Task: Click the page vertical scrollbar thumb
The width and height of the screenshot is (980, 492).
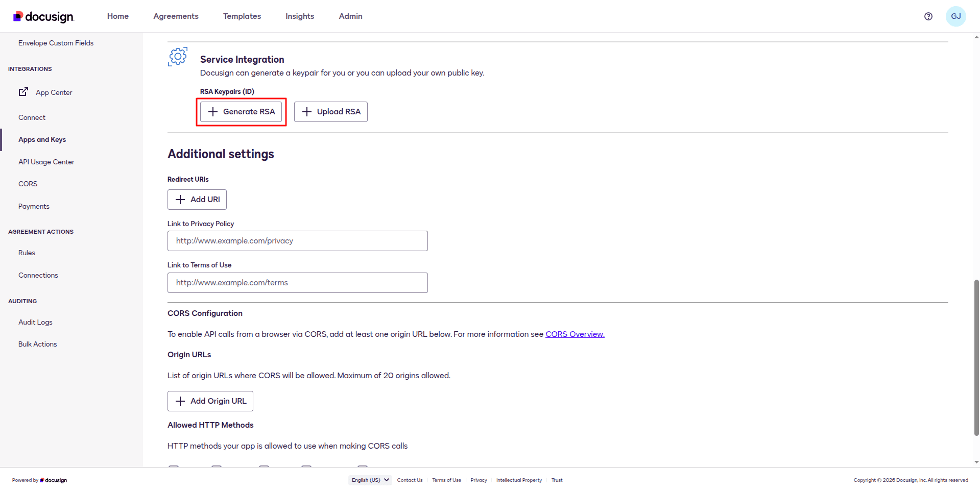Action: (976, 357)
